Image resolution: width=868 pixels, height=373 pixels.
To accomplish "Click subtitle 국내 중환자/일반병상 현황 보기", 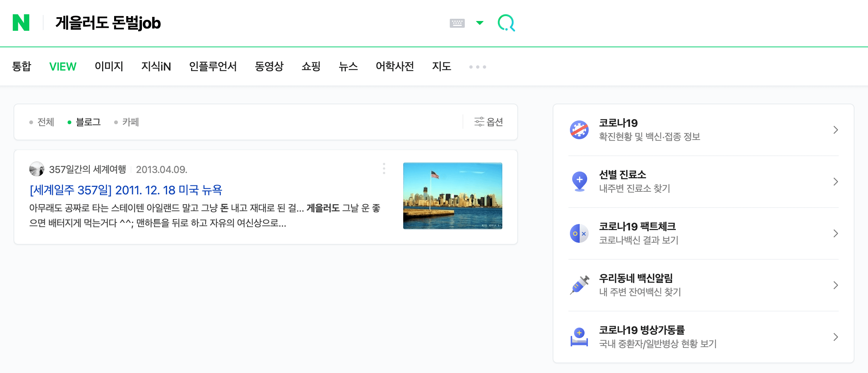I will click(x=658, y=344).
